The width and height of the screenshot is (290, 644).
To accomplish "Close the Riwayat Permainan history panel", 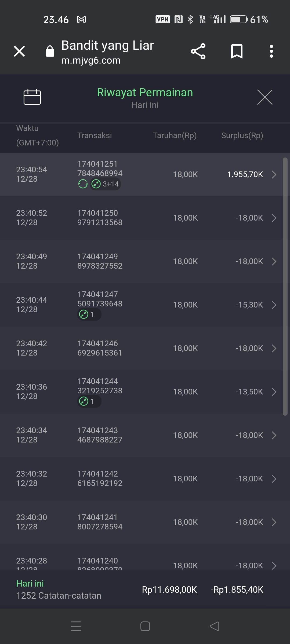I will click(x=265, y=97).
